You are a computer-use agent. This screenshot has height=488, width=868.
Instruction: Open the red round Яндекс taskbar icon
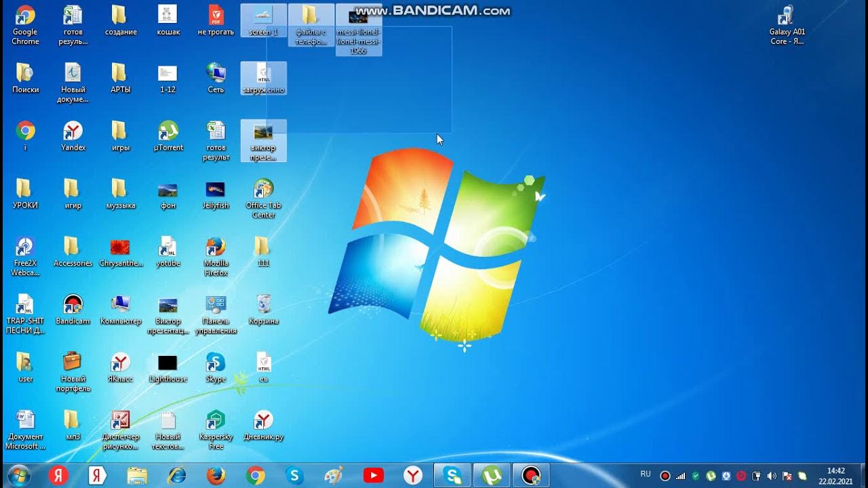coord(58,476)
